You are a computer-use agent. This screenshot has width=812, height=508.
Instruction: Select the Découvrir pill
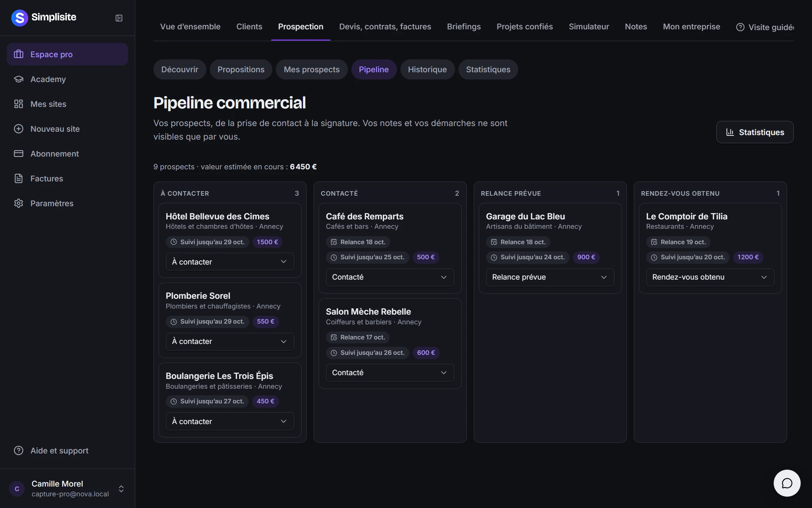click(x=180, y=70)
